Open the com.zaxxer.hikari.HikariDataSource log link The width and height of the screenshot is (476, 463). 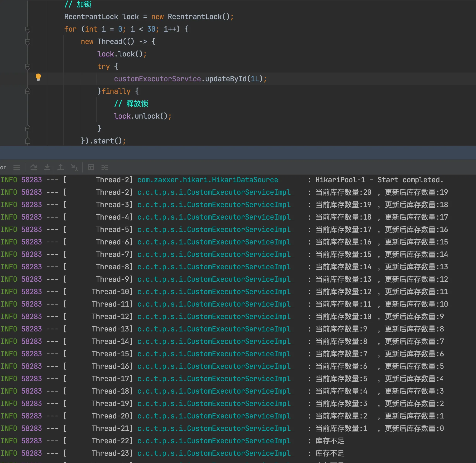pos(207,180)
